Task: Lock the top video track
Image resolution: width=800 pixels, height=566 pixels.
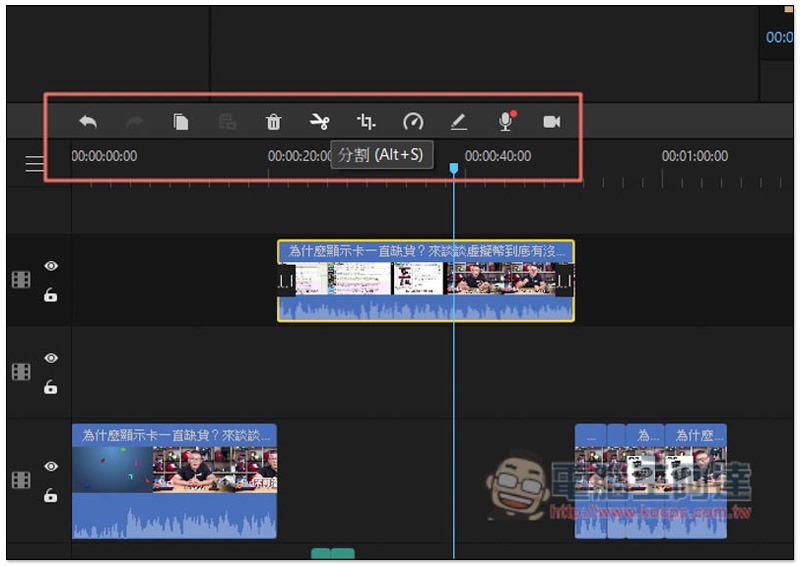Action: pyautogui.click(x=51, y=296)
